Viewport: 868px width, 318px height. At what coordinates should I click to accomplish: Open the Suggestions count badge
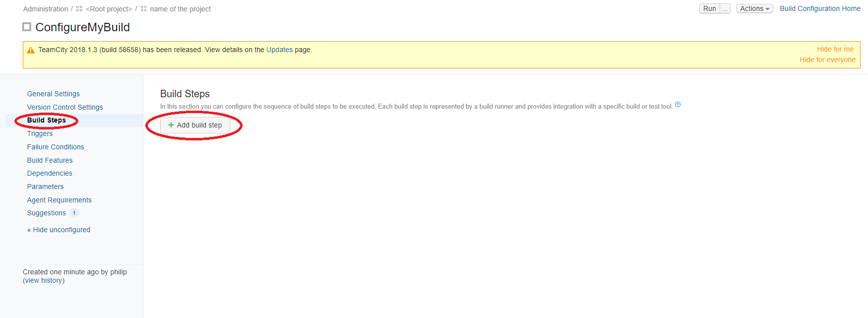[x=74, y=213]
